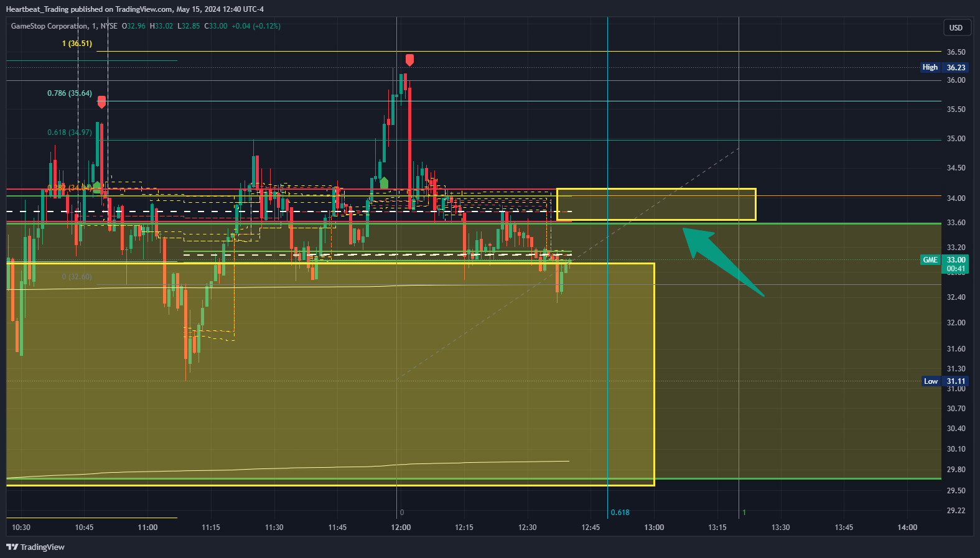Image resolution: width=980 pixels, height=558 pixels.
Task: Click the GameStop Corporation symbol title
Action: click(50, 26)
